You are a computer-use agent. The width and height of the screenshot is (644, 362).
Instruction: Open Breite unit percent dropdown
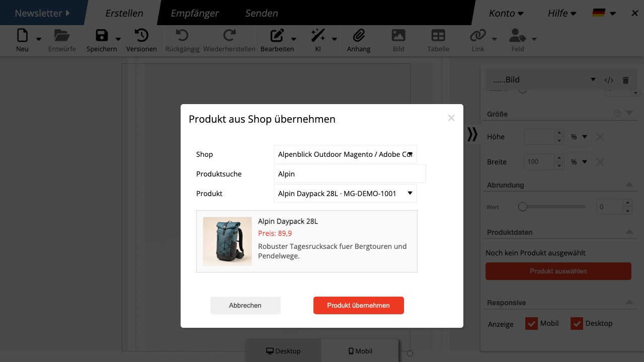[579, 162]
